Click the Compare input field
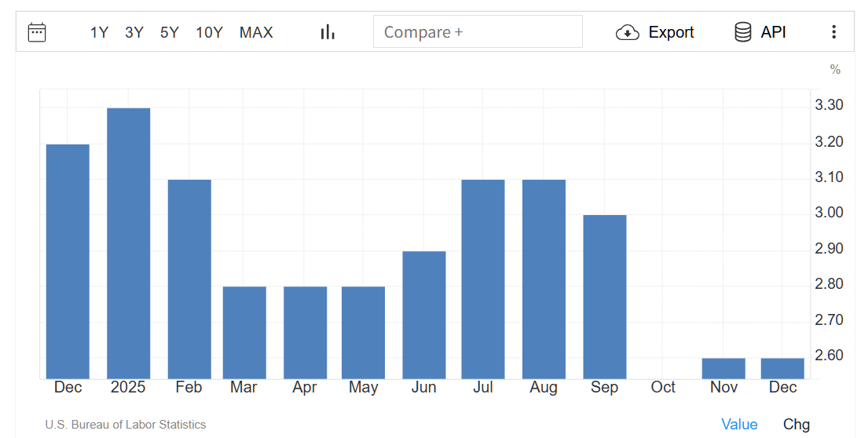Screen dimensions: 868x438 [x=478, y=32]
